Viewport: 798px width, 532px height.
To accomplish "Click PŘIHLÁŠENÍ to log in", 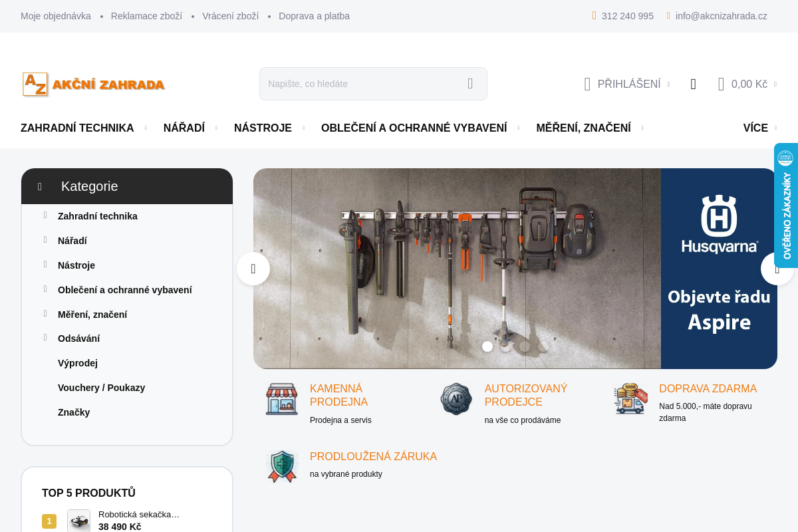I will coord(628,84).
